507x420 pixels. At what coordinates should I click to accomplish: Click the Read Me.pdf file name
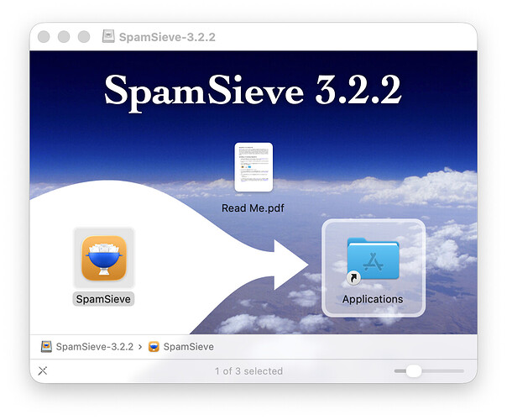[253, 208]
